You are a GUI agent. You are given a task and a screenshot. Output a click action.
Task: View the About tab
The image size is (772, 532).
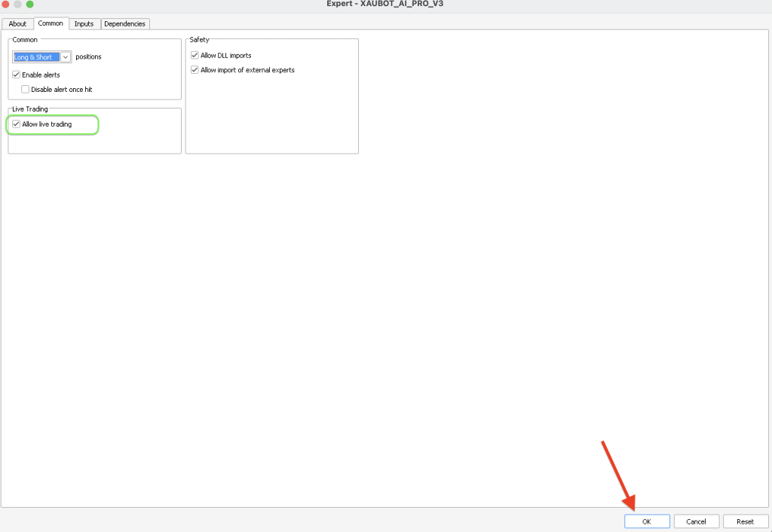tap(17, 23)
